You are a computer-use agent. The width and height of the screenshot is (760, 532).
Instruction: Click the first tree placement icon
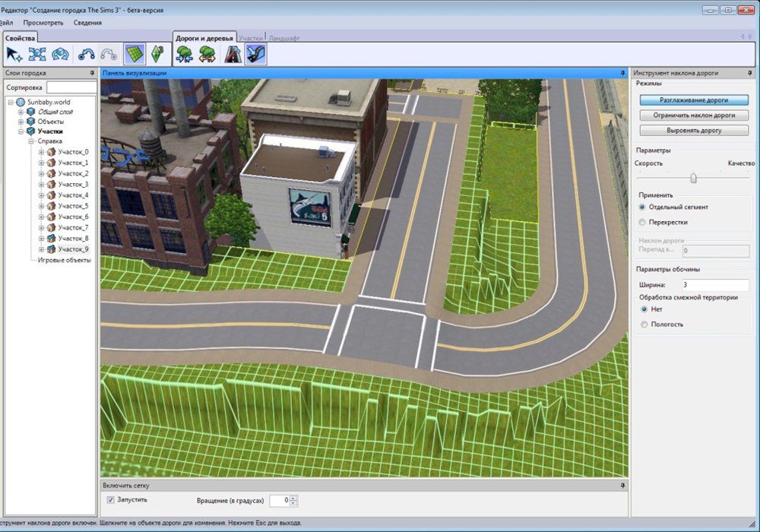point(184,54)
